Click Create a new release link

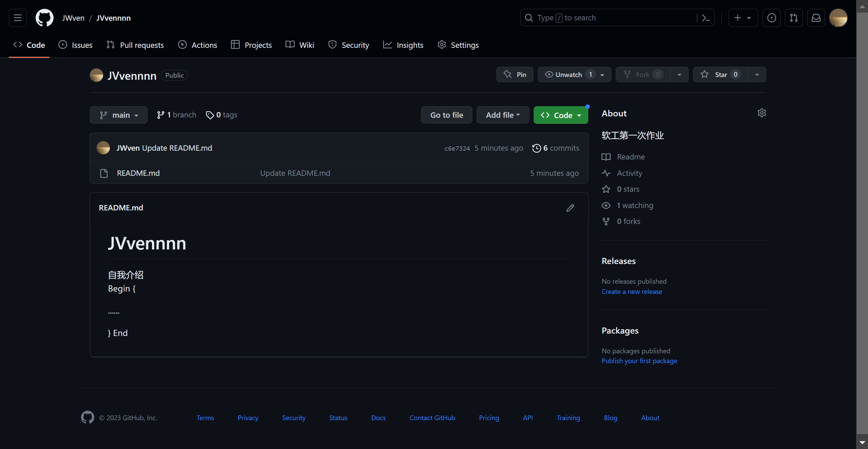tap(632, 292)
